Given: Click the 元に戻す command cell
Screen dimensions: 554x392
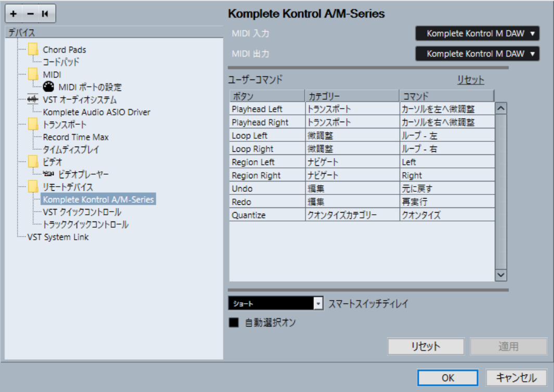Looking at the screenshot, I should (x=447, y=189).
